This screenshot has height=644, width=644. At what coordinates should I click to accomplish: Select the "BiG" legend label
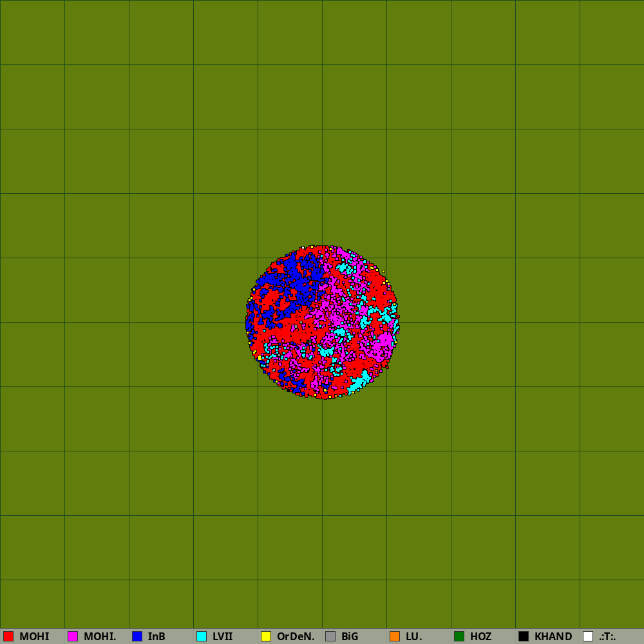click(350, 636)
